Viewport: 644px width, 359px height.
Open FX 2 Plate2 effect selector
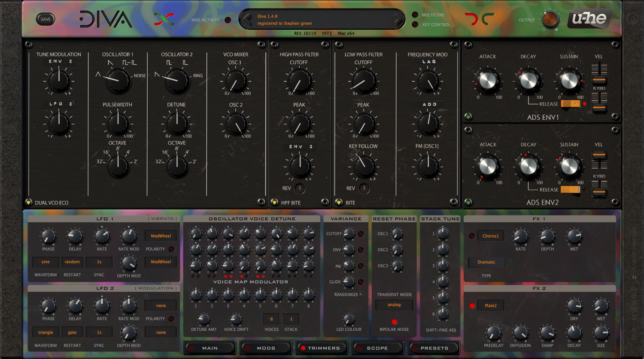(x=490, y=306)
